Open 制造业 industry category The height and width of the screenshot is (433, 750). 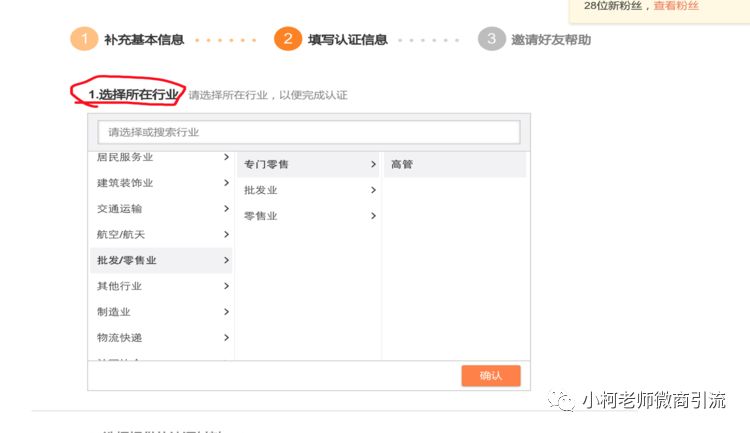click(x=114, y=313)
